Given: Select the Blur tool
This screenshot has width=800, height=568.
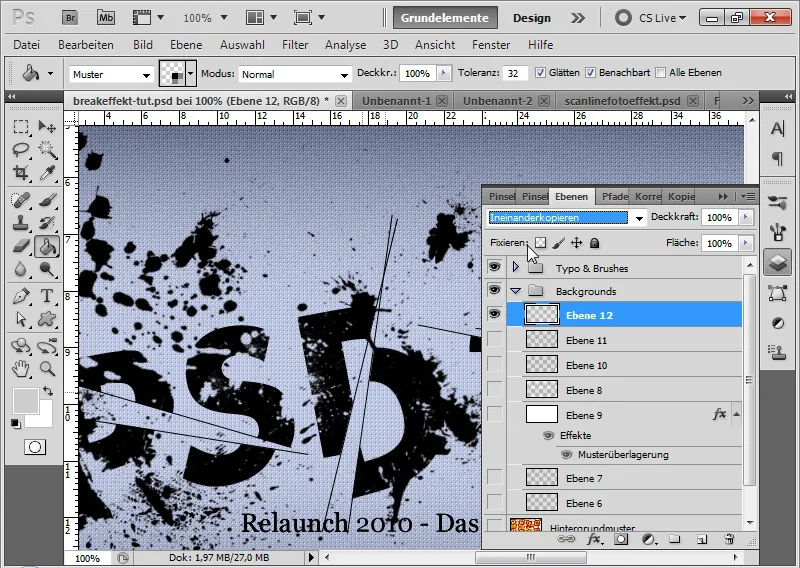Looking at the screenshot, I should tap(20, 269).
